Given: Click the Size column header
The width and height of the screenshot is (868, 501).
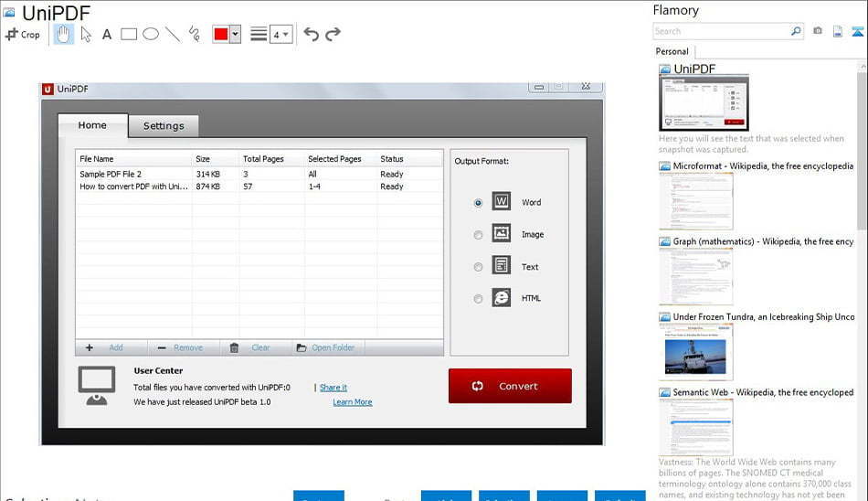Looking at the screenshot, I should [x=216, y=159].
